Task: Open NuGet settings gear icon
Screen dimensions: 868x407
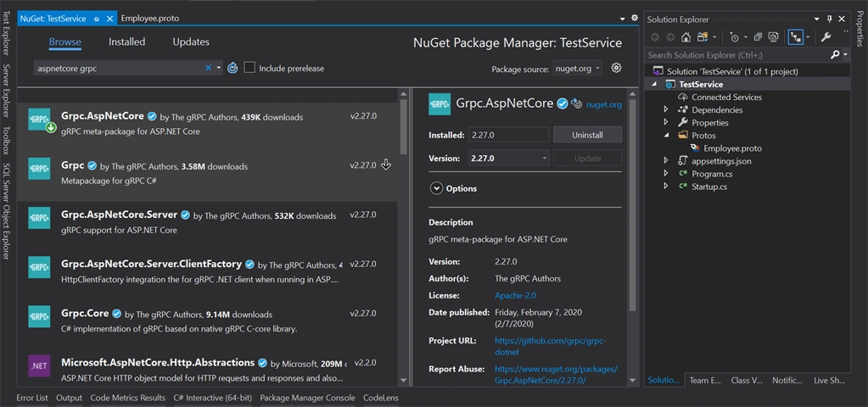Action: 616,68
